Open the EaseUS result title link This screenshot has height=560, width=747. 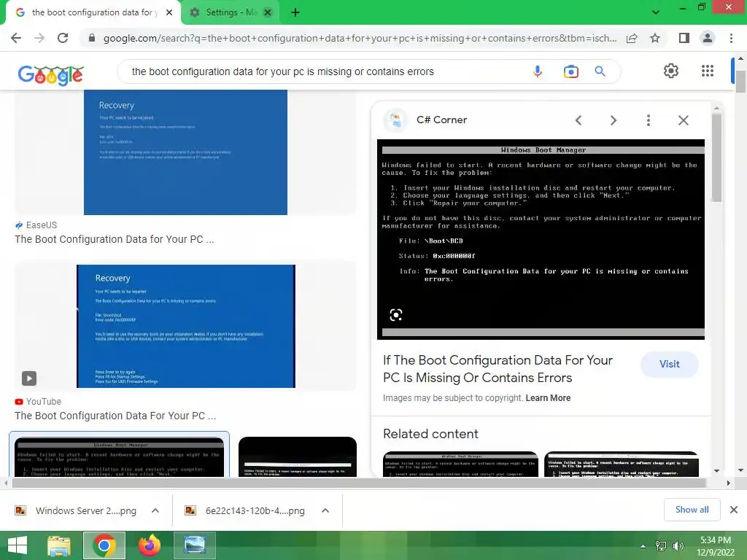pyautogui.click(x=115, y=239)
